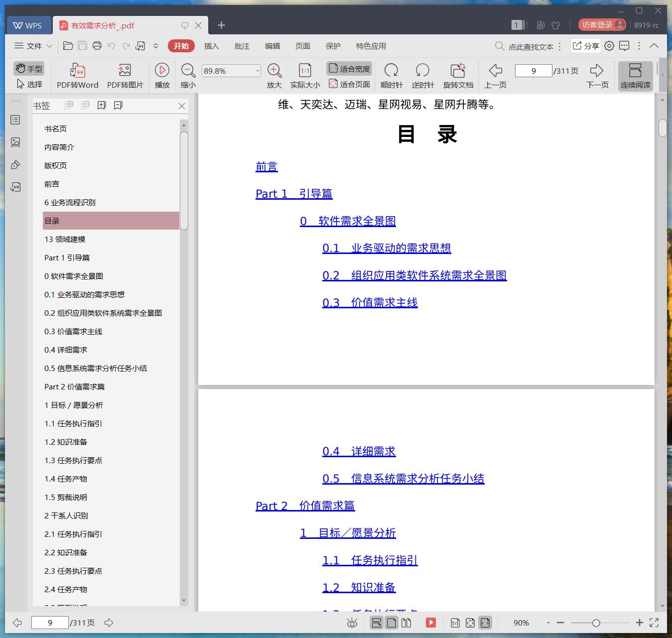Open link 前言 in contents

(x=267, y=167)
